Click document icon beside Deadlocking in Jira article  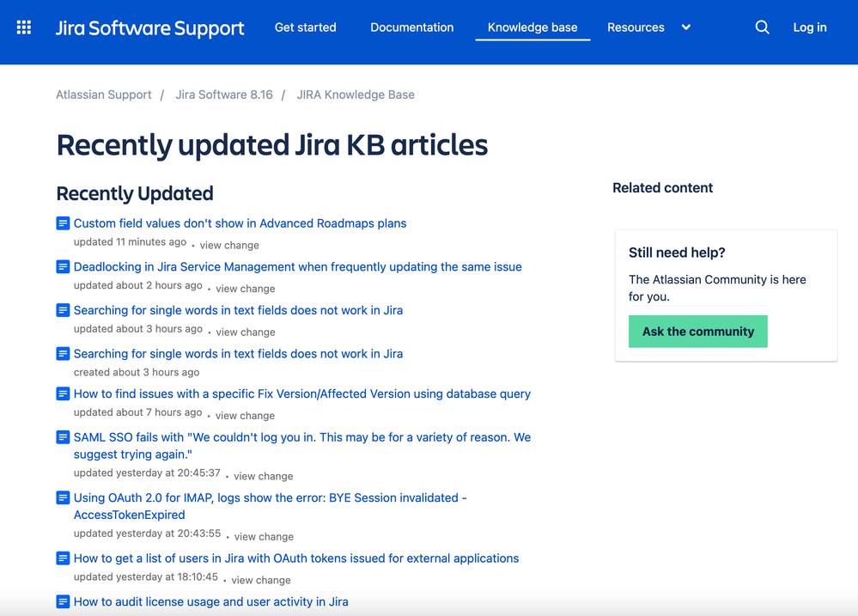point(63,266)
